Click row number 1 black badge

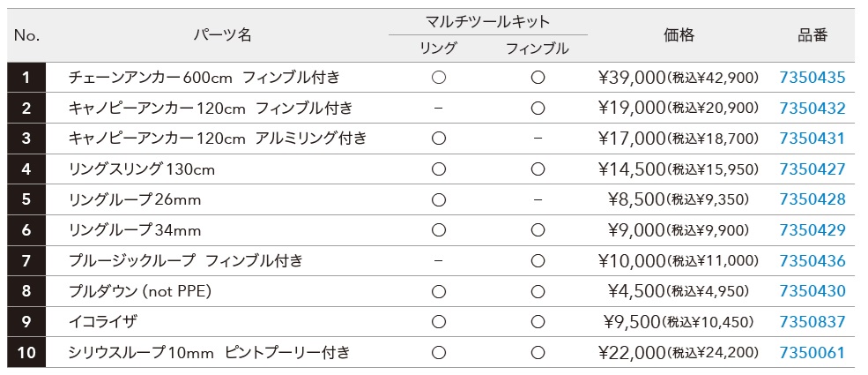[26, 78]
